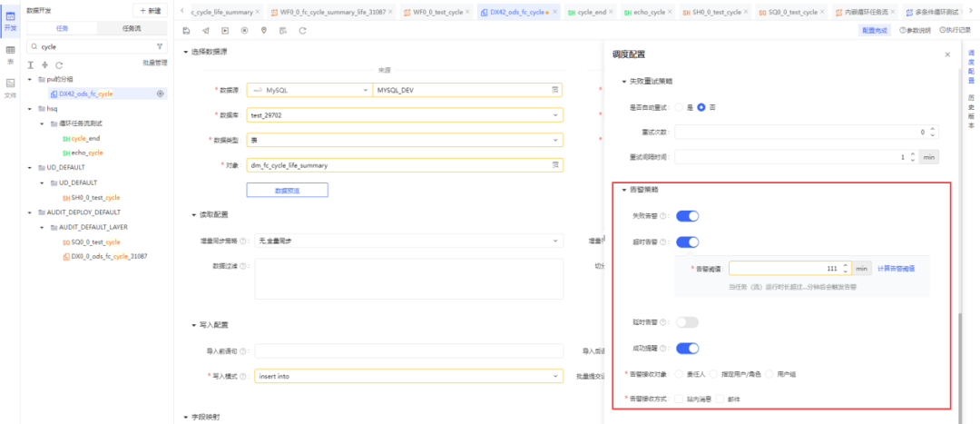Viewport: 980px width, 424px height.
Task: Click the run (play) icon in toolbar
Action: pos(224,31)
